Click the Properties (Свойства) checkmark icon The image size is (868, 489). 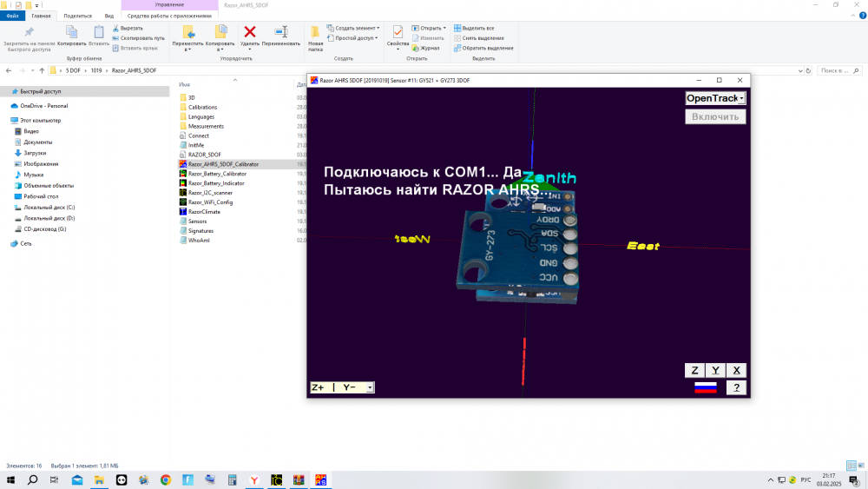[398, 32]
